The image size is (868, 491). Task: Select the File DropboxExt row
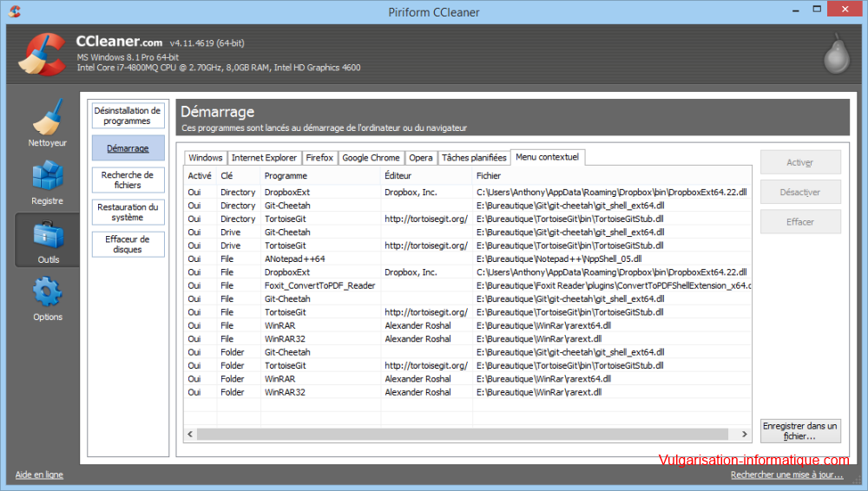pyautogui.click(x=467, y=272)
